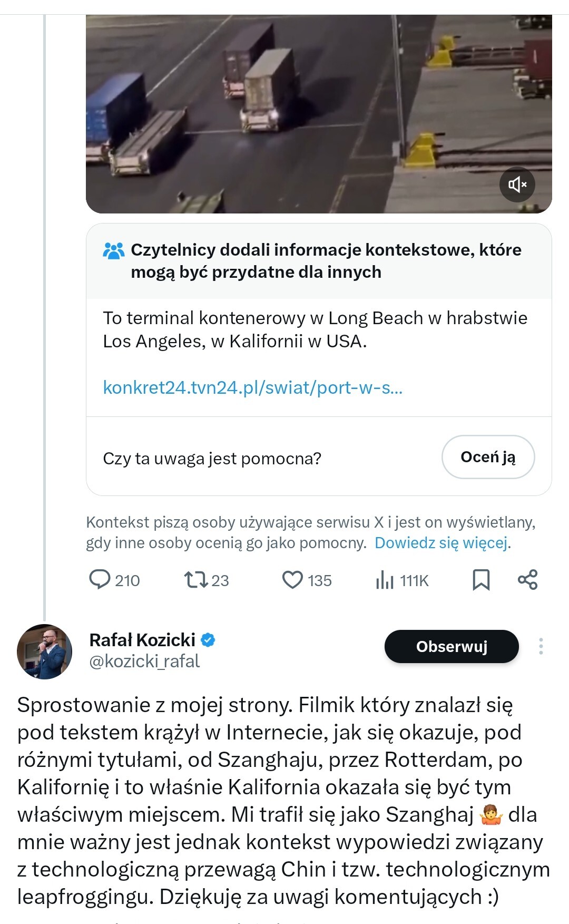Repost the tweet with retweet icon
This screenshot has height=924, width=569.
(x=195, y=580)
